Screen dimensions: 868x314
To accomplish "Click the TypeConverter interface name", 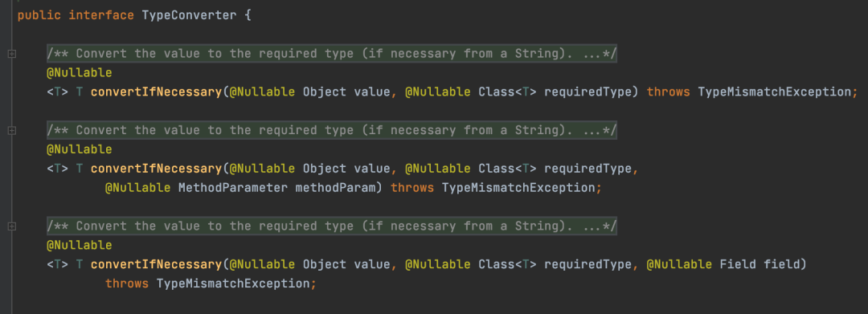I will (190, 15).
